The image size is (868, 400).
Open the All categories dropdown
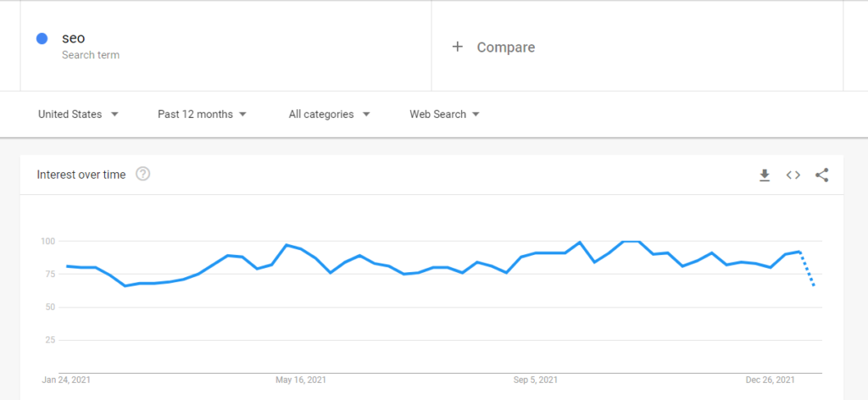pyautogui.click(x=330, y=114)
